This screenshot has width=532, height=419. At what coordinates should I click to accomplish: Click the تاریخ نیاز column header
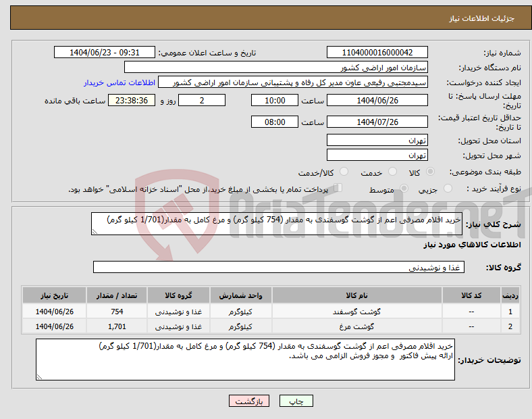coord(54,295)
